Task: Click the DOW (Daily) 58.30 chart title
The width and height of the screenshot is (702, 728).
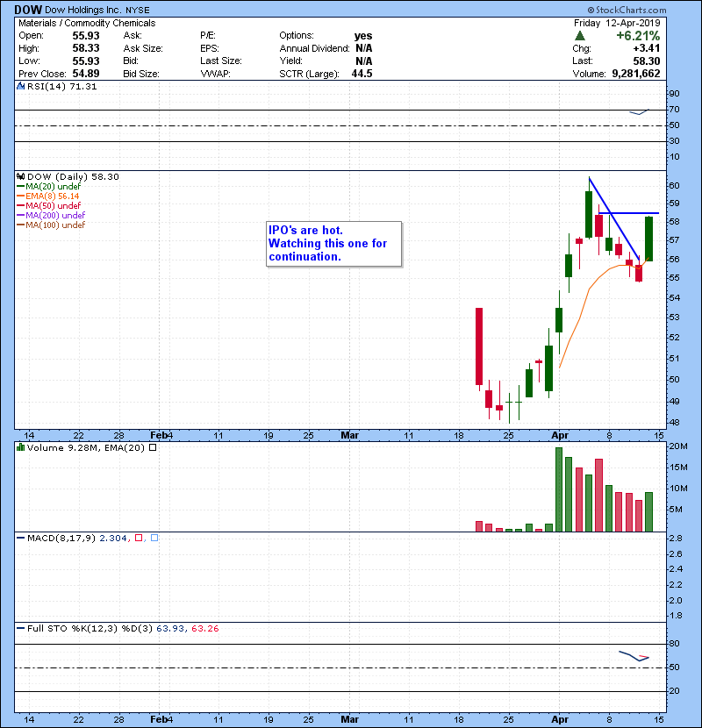Action: pos(73,177)
